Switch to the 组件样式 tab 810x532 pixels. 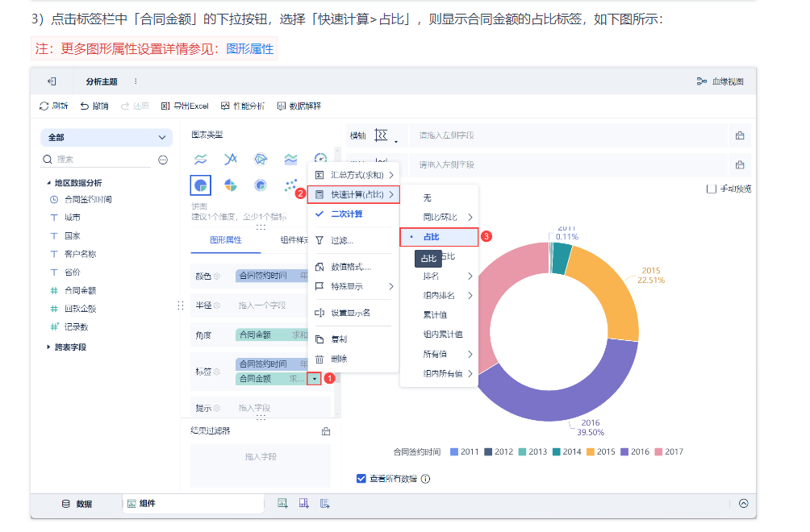pyautogui.click(x=294, y=240)
